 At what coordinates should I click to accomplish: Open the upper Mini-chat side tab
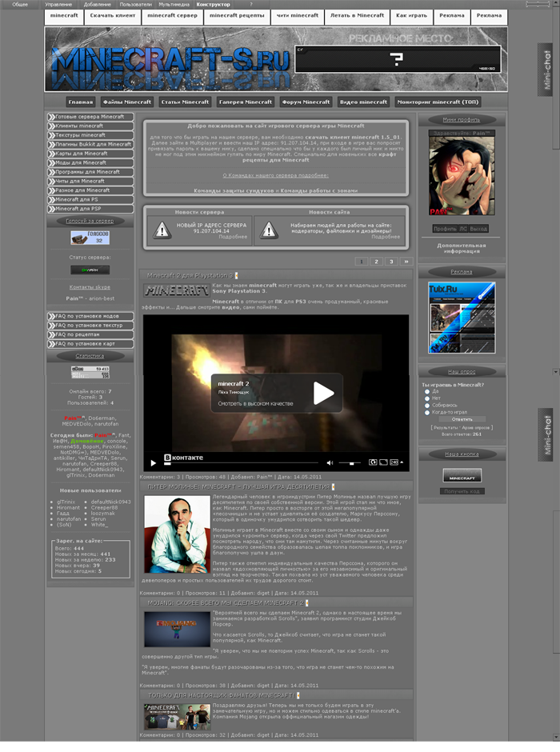click(546, 70)
